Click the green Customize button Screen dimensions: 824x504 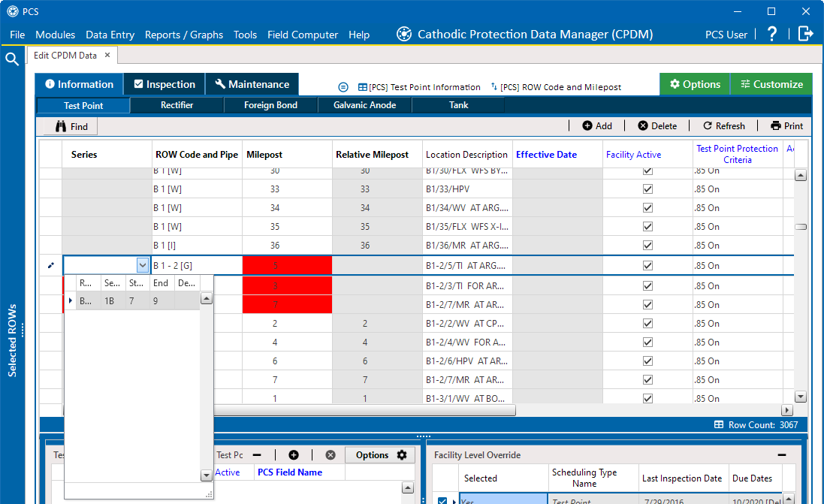tap(771, 84)
